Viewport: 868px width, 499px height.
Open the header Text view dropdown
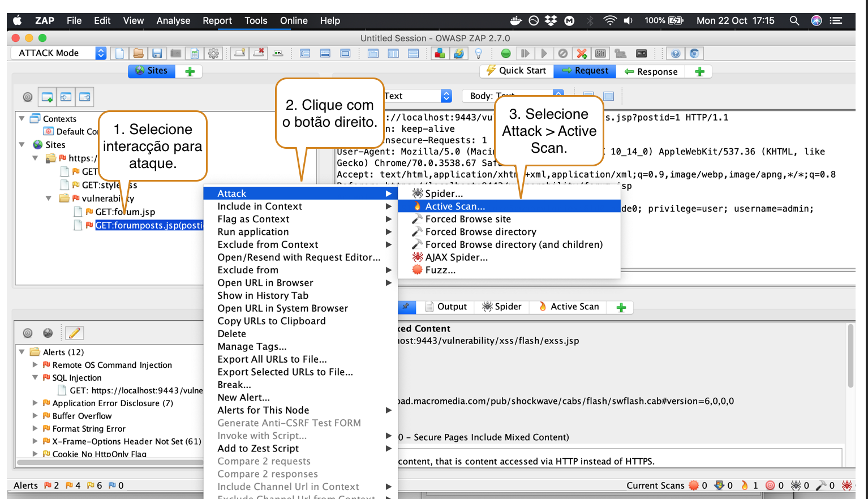tap(418, 96)
